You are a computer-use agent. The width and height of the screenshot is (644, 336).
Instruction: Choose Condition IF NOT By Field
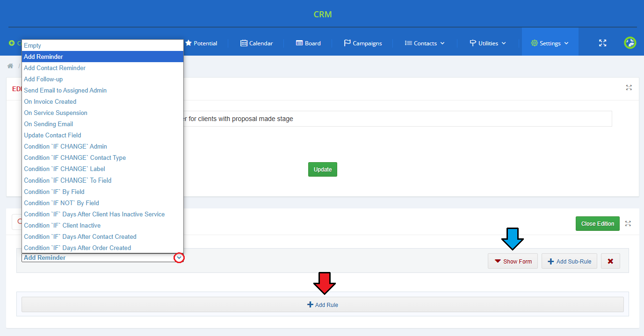102,203
